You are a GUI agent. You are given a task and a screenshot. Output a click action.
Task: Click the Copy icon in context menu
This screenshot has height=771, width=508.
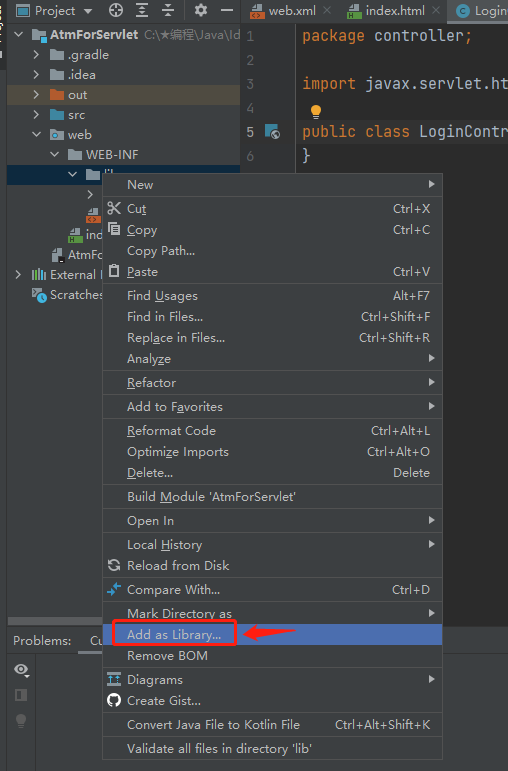coord(114,229)
